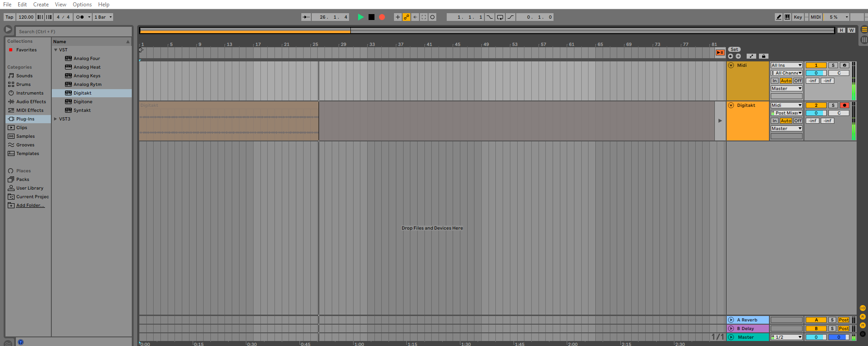This screenshot has height=346, width=868.
Task: Solo the Digitakt track
Action: pyautogui.click(x=833, y=105)
